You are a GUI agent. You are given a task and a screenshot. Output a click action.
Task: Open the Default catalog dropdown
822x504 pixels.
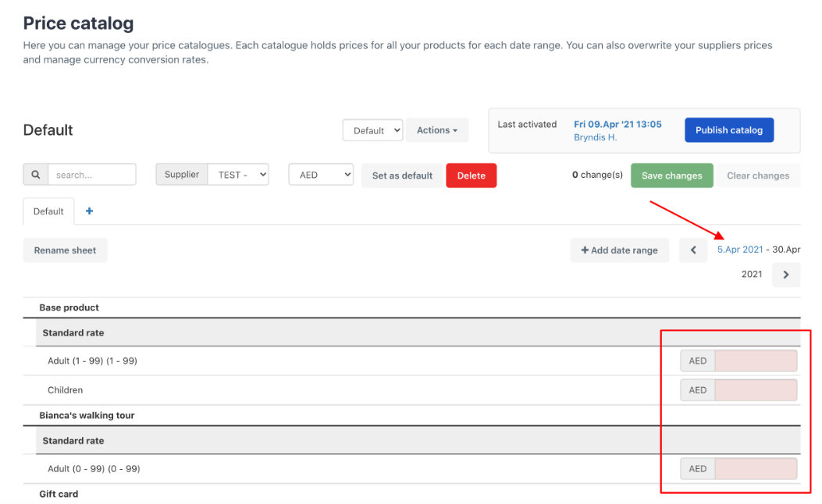tap(372, 130)
